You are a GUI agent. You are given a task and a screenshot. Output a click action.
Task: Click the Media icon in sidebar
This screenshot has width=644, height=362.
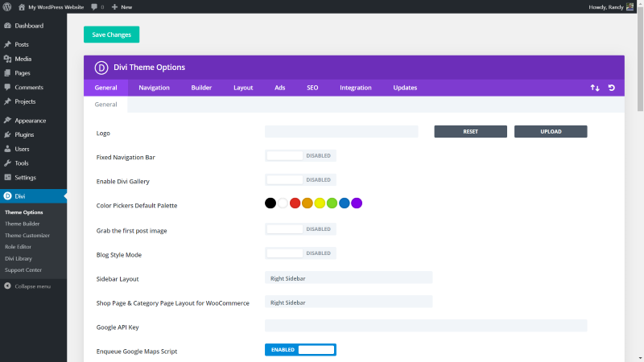coord(7,59)
